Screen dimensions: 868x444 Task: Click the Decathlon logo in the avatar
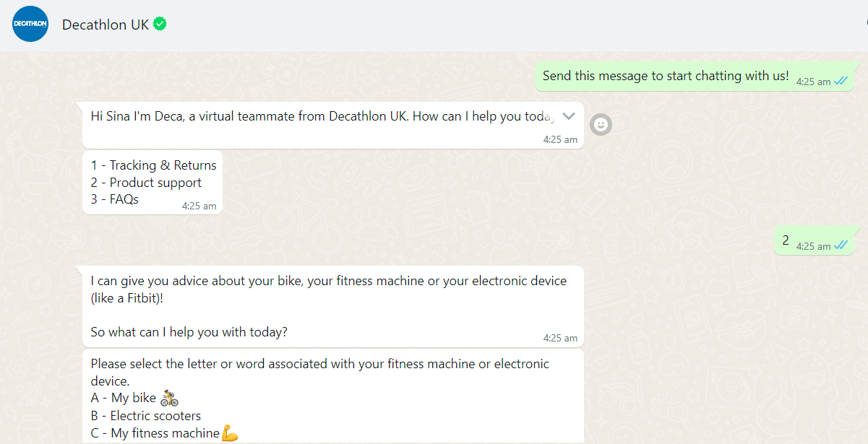point(30,24)
